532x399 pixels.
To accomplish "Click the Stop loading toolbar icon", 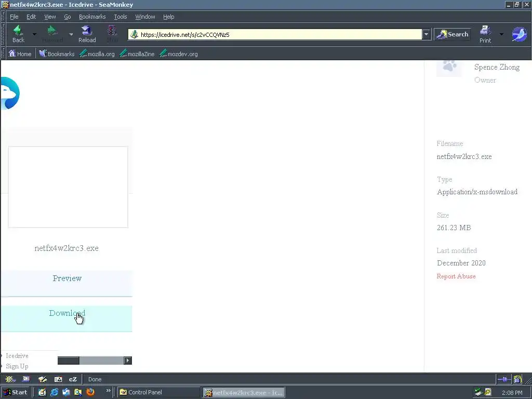I will [x=112, y=34].
